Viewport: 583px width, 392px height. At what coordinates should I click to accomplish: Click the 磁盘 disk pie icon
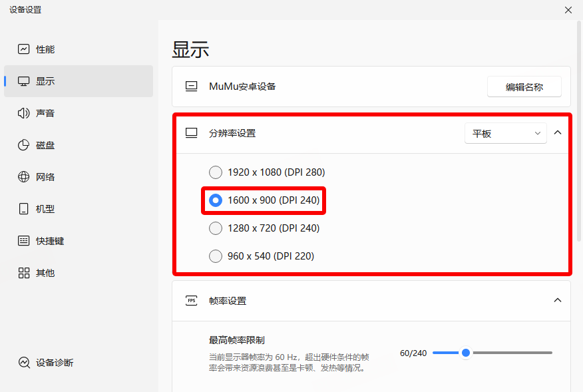[24, 145]
